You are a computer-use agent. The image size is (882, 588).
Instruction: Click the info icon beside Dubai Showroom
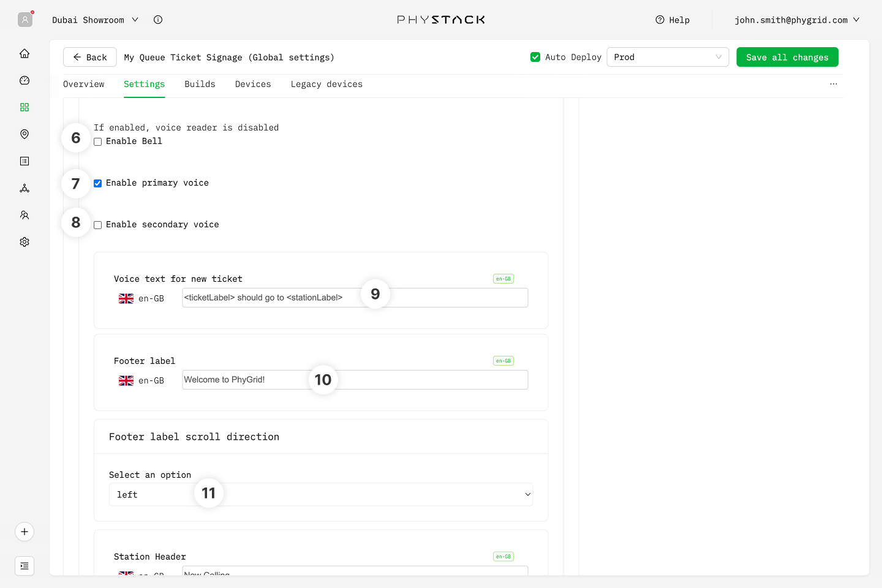[158, 20]
